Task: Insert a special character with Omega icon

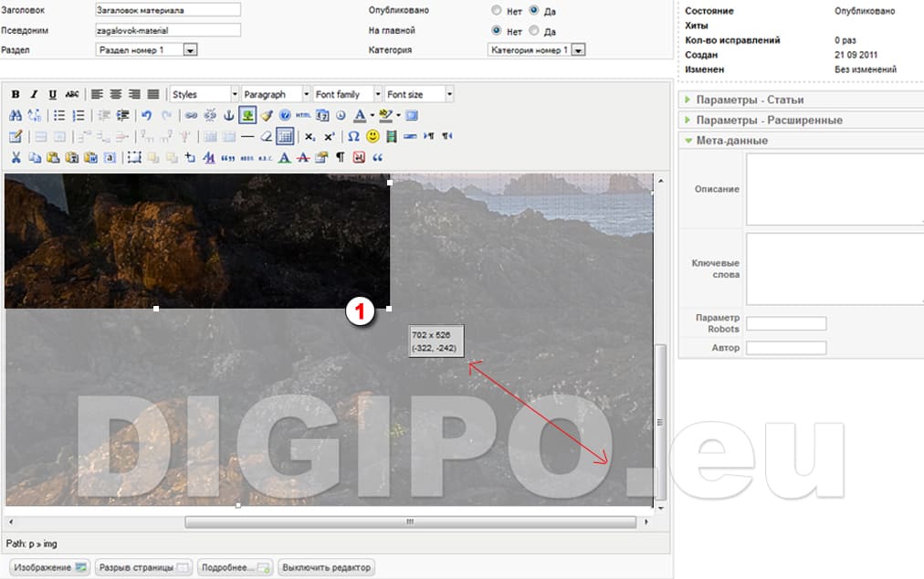Action: tap(354, 136)
